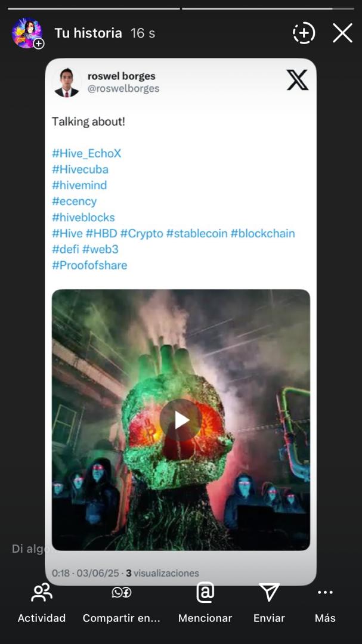Open the #Hivecuba hashtag

[80, 169]
